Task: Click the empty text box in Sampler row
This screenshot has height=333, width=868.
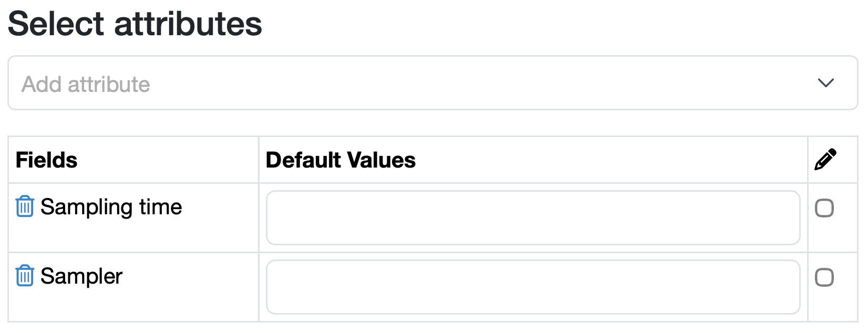Action: 533,287
